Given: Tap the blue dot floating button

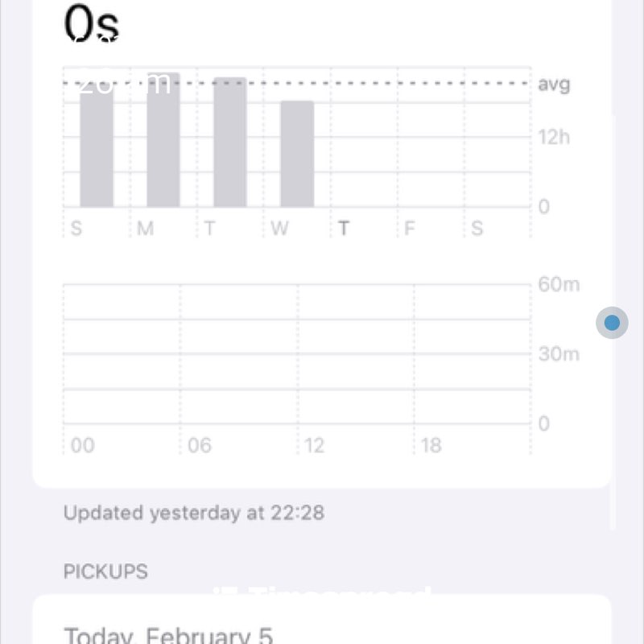Looking at the screenshot, I should (612, 323).
